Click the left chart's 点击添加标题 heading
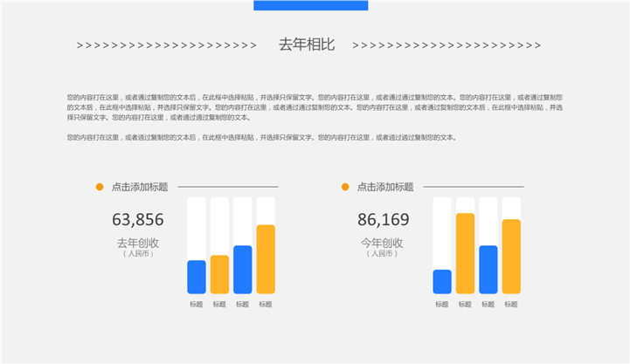 [140, 187]
